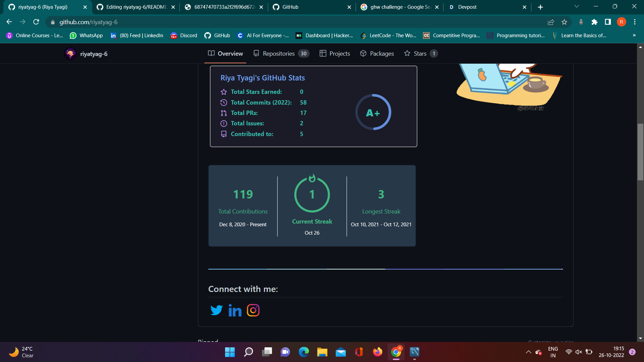The image size is (644, 362).
Task: Open Microsoft Edge from the taskbar
Action: [x=304, y=352]
